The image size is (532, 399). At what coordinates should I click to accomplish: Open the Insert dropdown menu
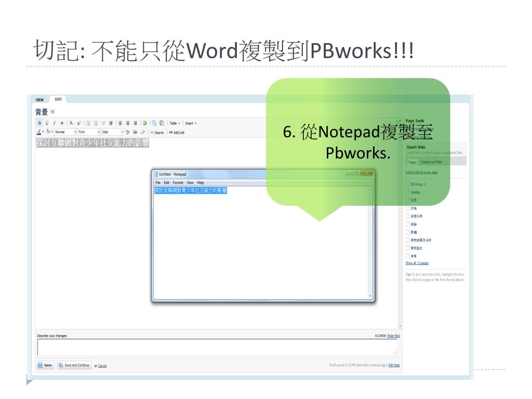pyautogui.click(x=191, y=123)
